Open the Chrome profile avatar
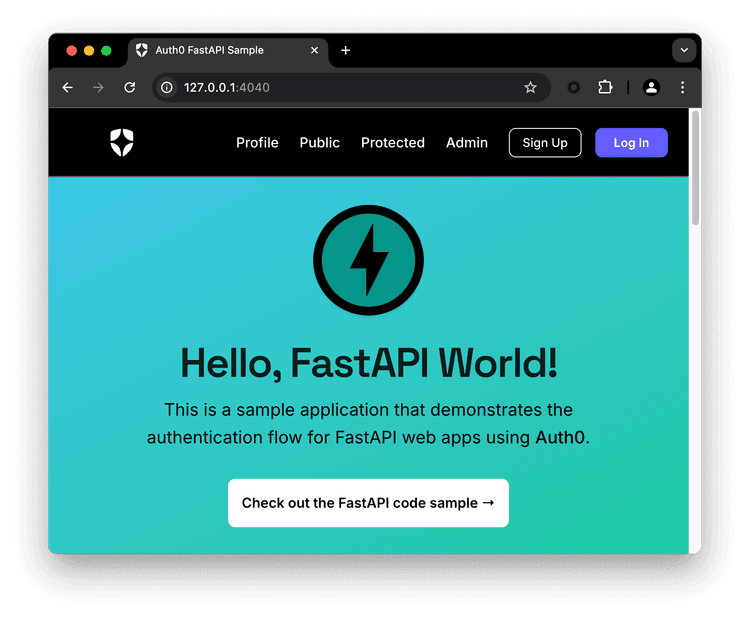750x618 pixels. pos(651,88)
